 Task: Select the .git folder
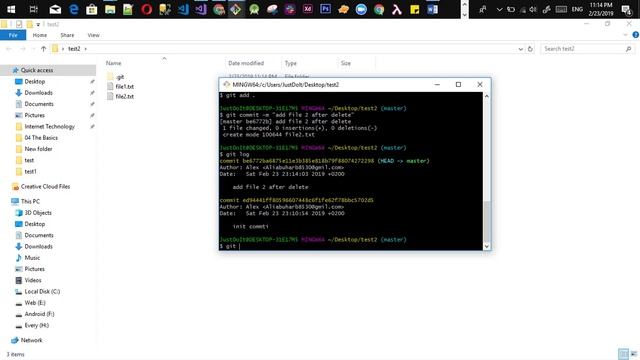click(x=116, y=77)
